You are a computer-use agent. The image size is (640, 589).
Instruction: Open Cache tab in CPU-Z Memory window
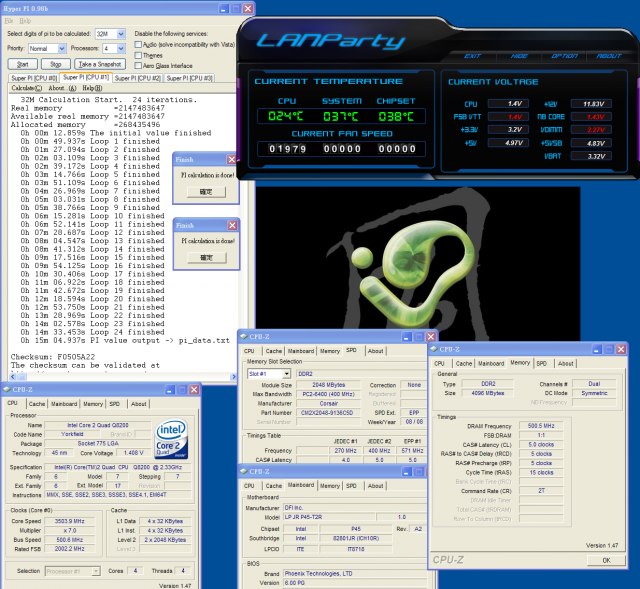tap(464, 364)
